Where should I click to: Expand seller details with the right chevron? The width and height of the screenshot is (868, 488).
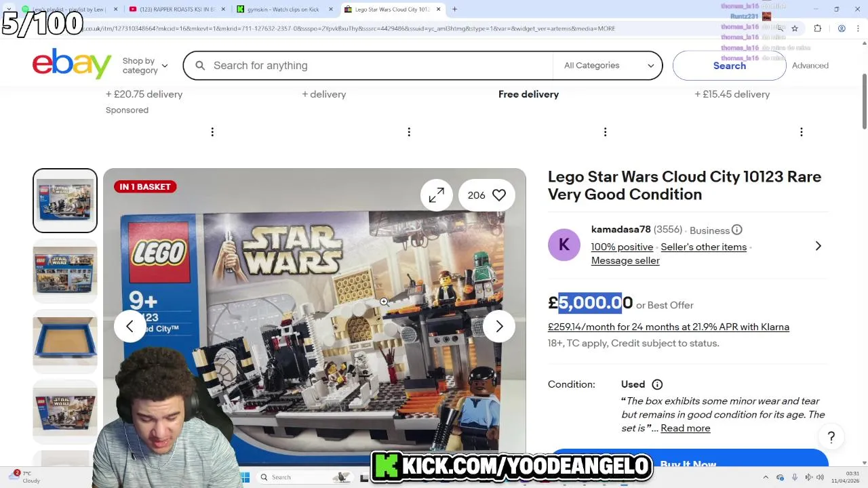coord(818,246)
